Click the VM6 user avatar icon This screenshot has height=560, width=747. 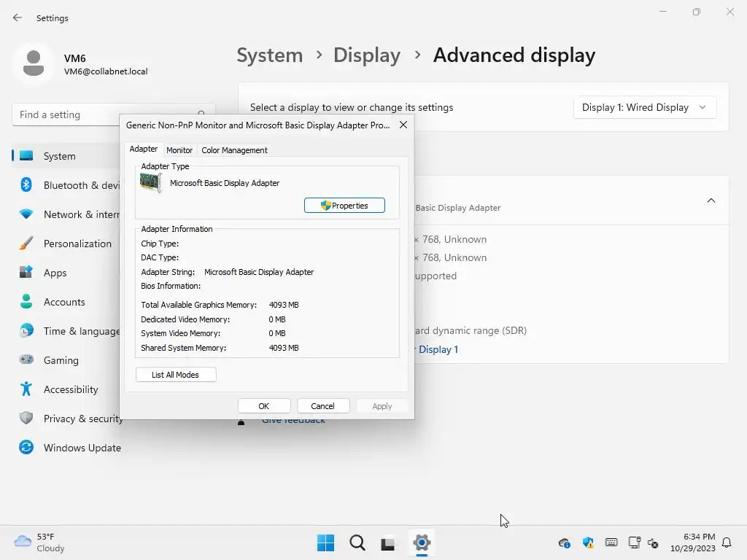coord(34,63)
